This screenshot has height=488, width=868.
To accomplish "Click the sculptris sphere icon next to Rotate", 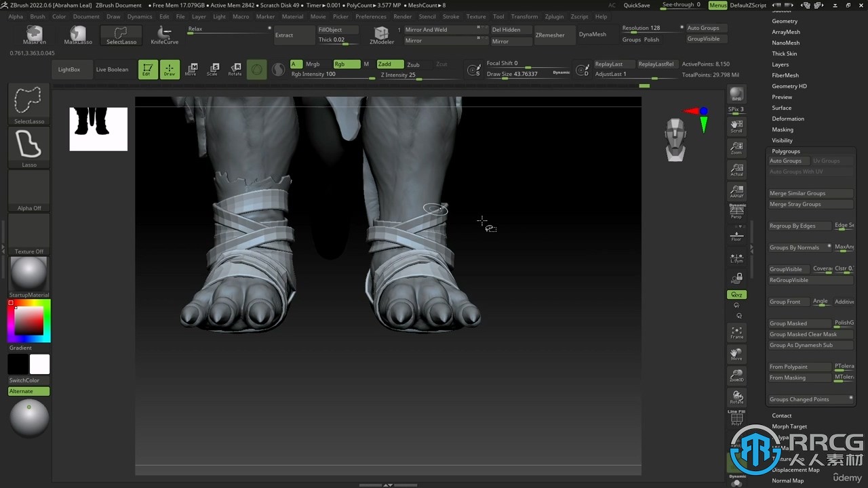I will (x=256, y=69).
